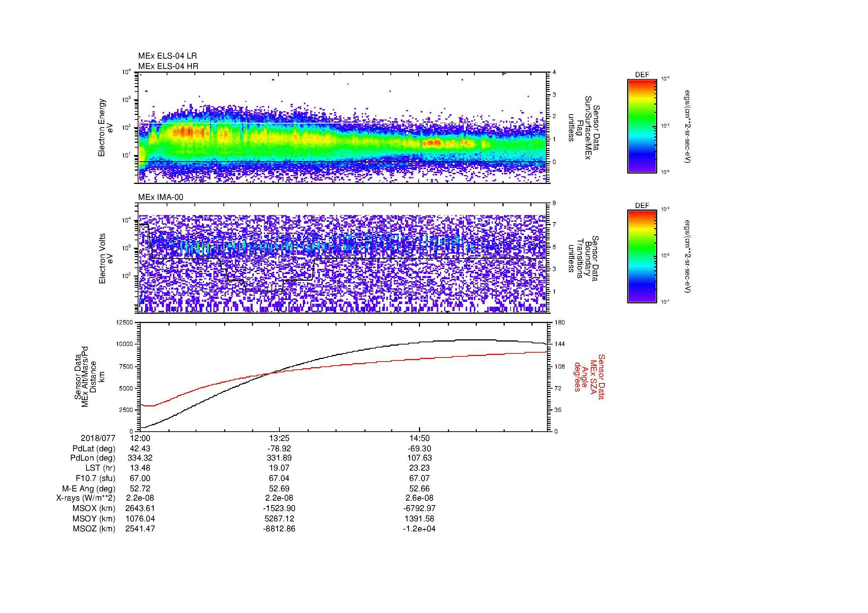
Task: Click the LST value '19.07'
Action: tap(279, 468)
